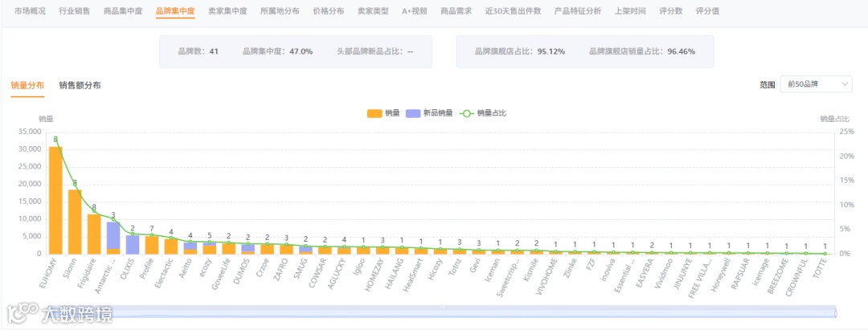Click the 品牌集中度: 47.0% statistic

tap(277, 51)
